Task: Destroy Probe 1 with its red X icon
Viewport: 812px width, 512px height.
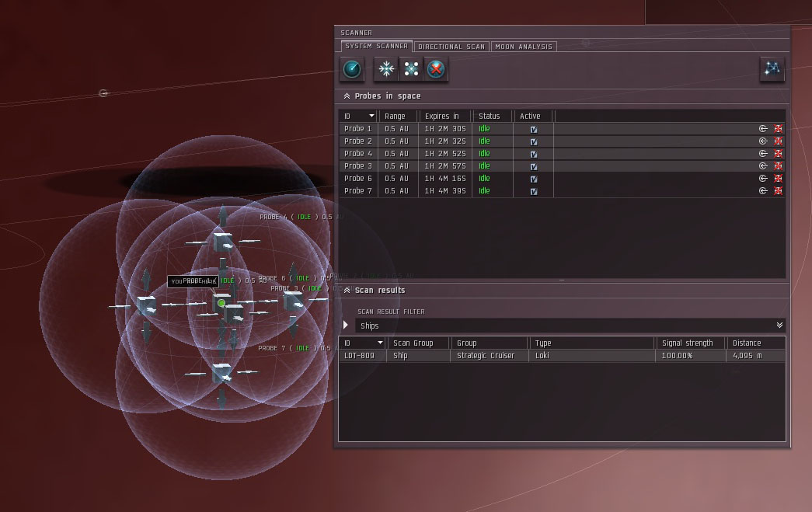Action: 778,129
